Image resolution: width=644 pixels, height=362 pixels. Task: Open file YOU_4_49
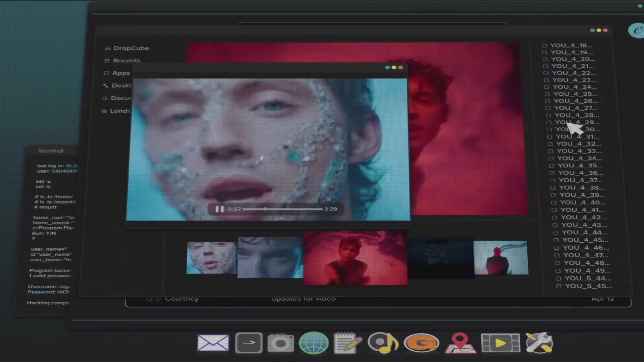[587, 270]
